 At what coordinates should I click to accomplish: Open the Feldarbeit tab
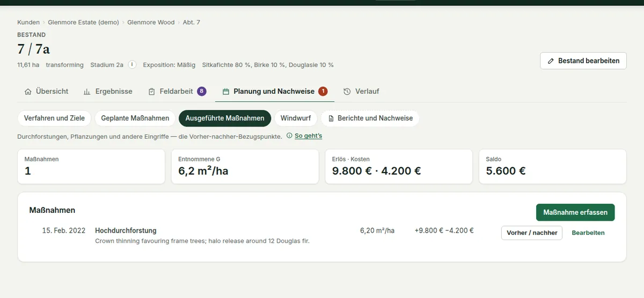pyautogui.click(x=177, y=92)
